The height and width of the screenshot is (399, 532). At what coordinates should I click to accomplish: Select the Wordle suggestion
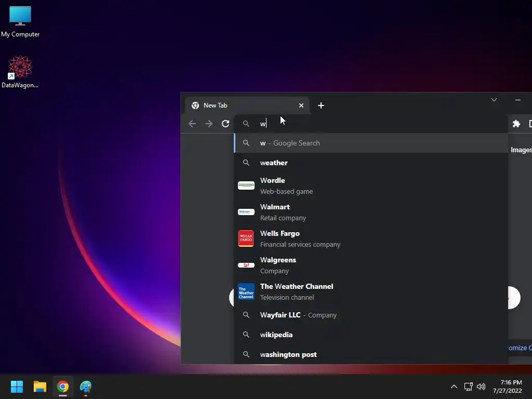371,185
